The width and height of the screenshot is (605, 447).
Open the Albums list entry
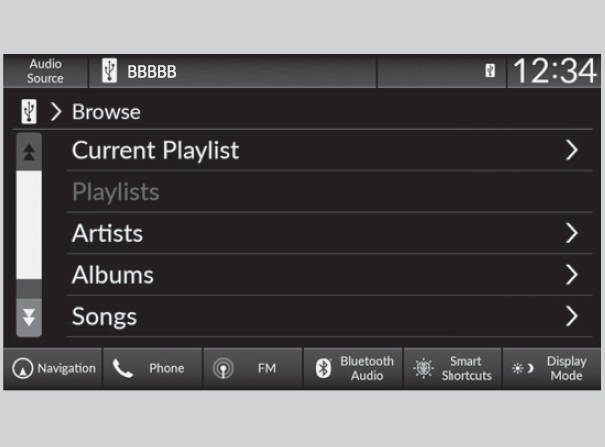(x=113, y=275)
